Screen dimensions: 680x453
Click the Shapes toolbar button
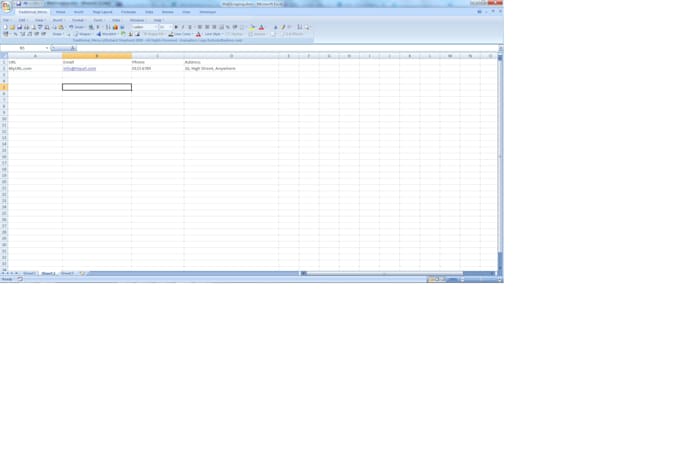82,34
